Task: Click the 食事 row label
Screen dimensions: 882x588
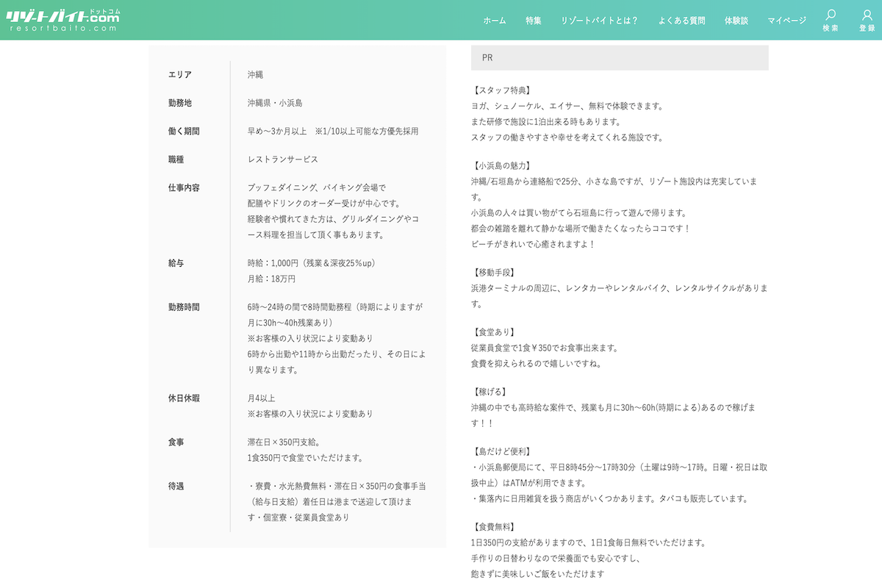Action: pos(176,442)
